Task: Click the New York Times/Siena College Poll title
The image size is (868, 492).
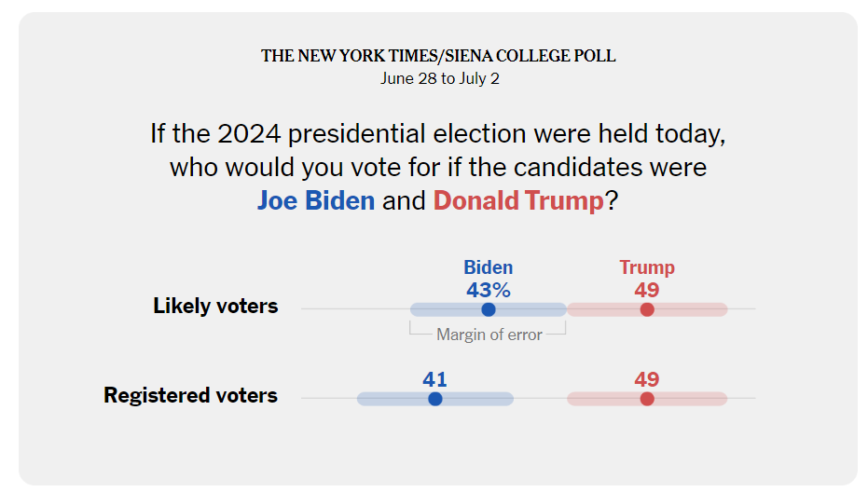Action: [438, 56]
